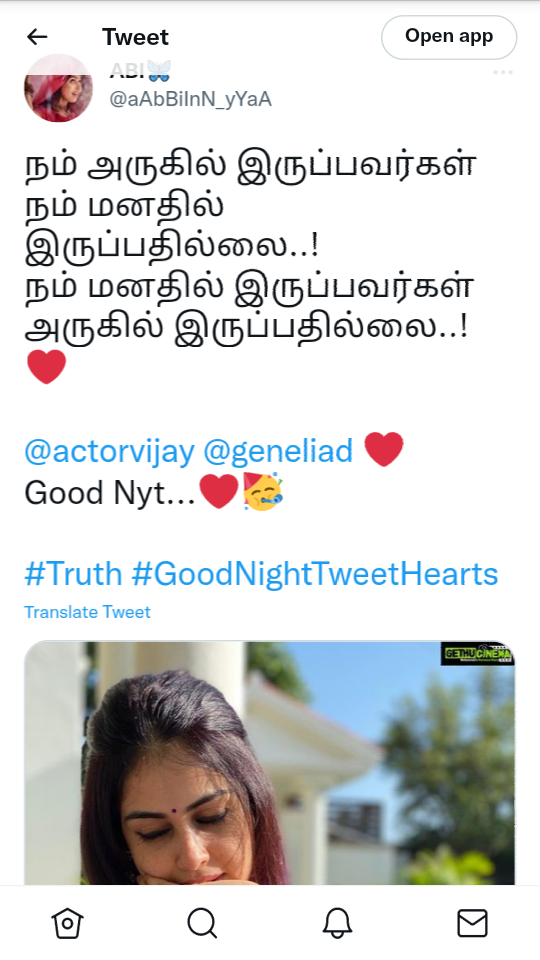Click the ABI profile avatar

coord(58,88)
